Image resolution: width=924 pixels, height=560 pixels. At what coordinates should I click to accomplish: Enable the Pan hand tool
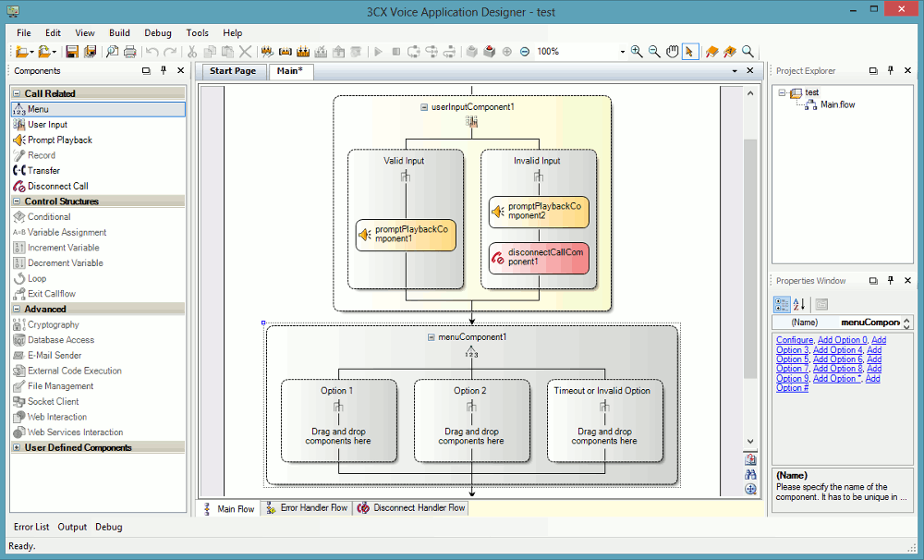point(672,52)
